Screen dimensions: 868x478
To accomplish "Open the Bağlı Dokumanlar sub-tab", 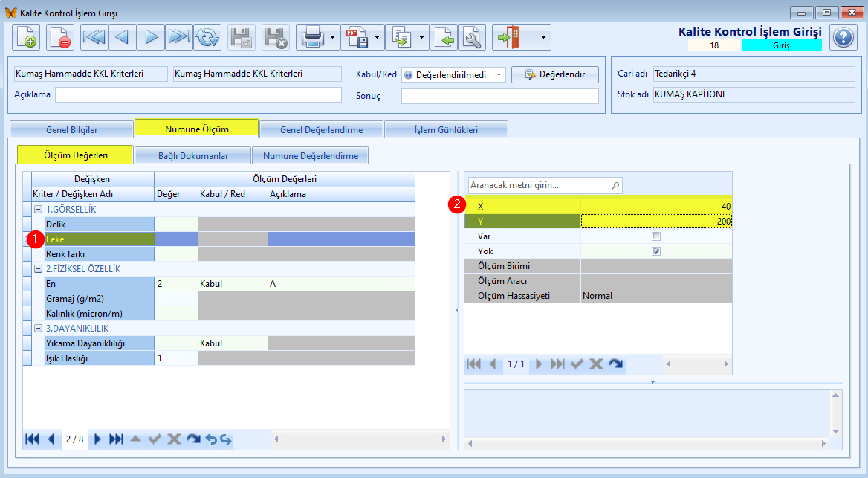I will click(x=193, y=155).
